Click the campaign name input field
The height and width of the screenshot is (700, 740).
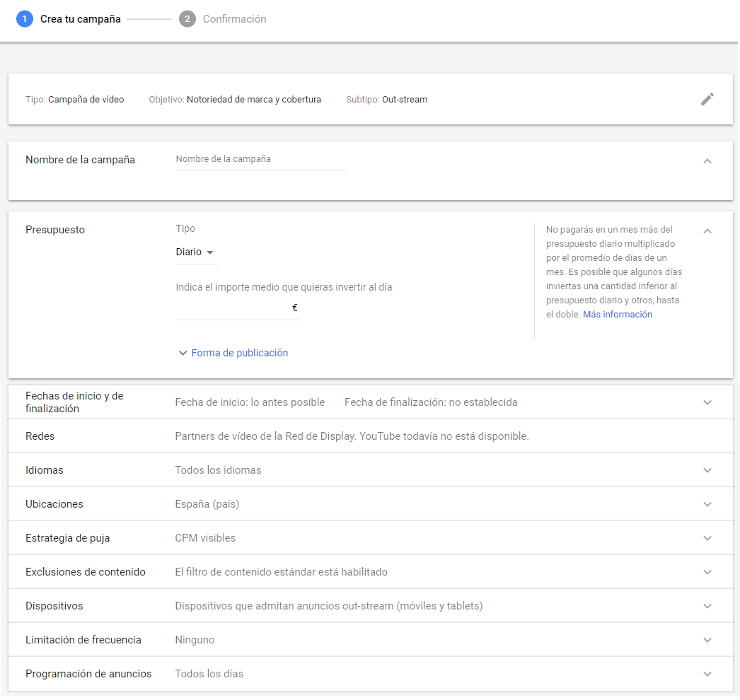[x=260, y=158]
